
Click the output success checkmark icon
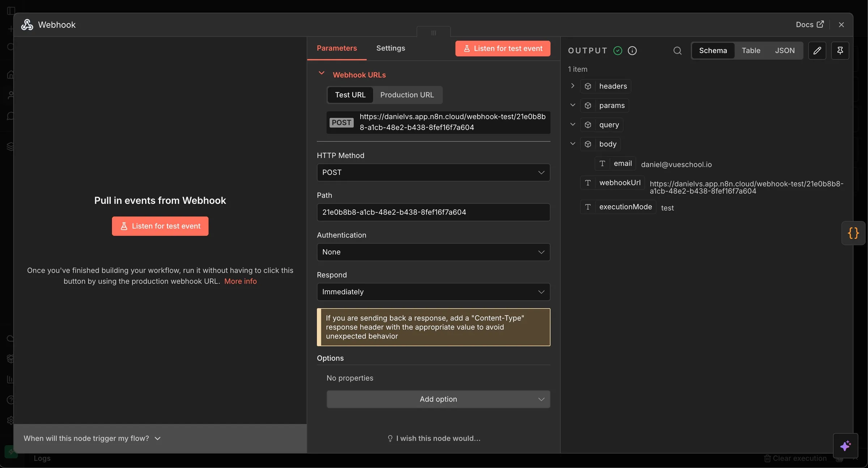pos(618,51)
